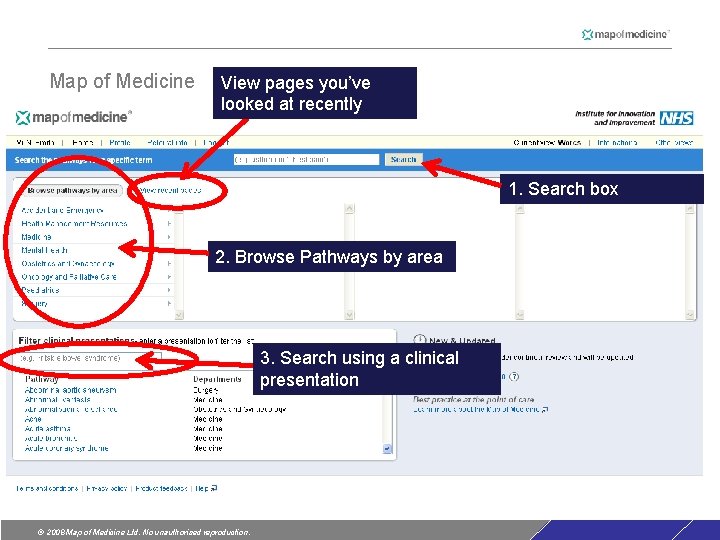This screenshot has width=720, height=540.
Task: Open the Acne pathway link
Action: [x=33, y=419]
